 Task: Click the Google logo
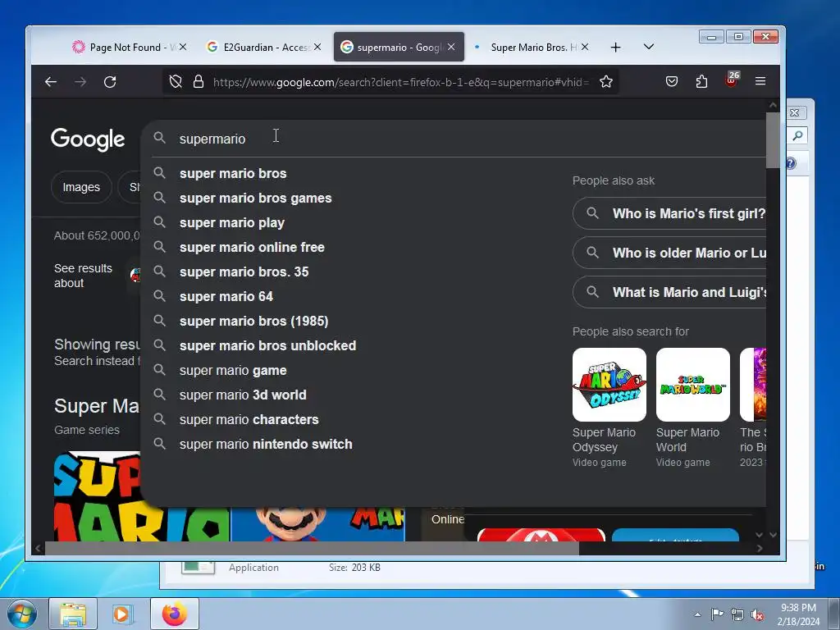88,139
